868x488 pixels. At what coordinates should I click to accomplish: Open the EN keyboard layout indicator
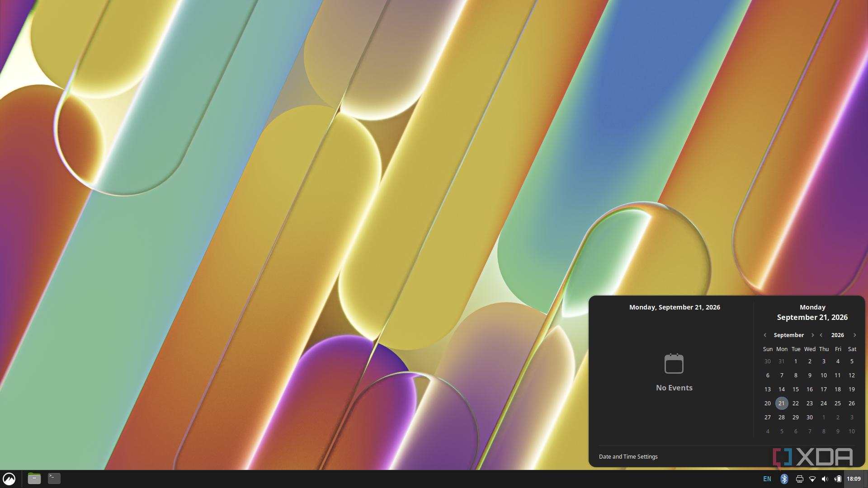pos(767,479)
